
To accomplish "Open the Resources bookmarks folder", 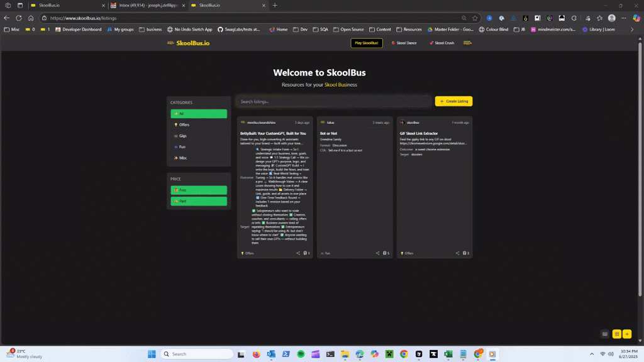I will point(409,30).
